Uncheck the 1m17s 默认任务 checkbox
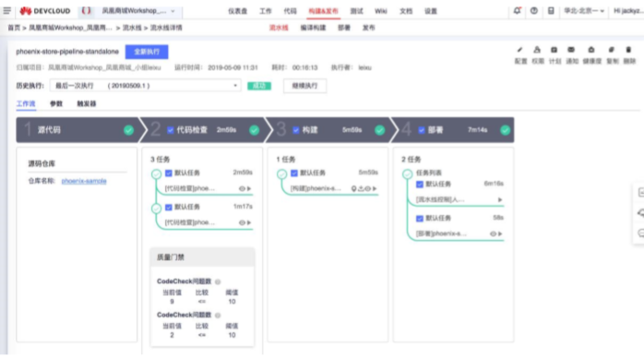Viewport: 644px width, 357px height. (169, 207)
